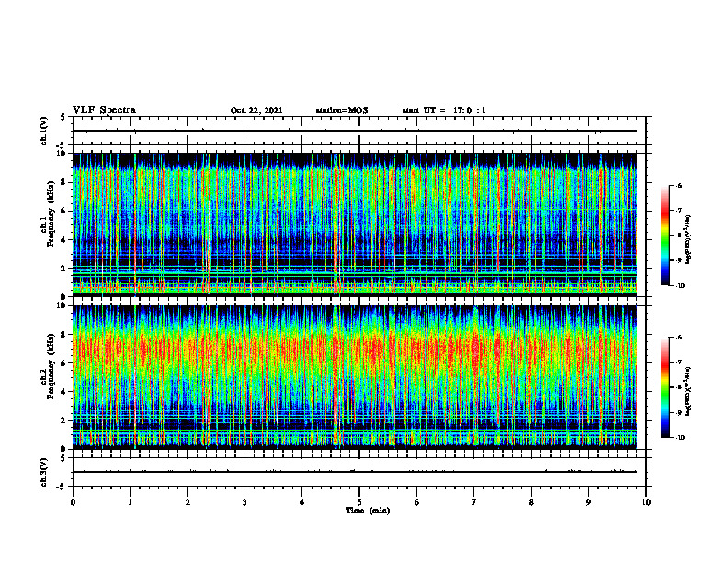Click the ch.2 frequency tick "8"
Viewport: 728px width, 563px height.
64,335
